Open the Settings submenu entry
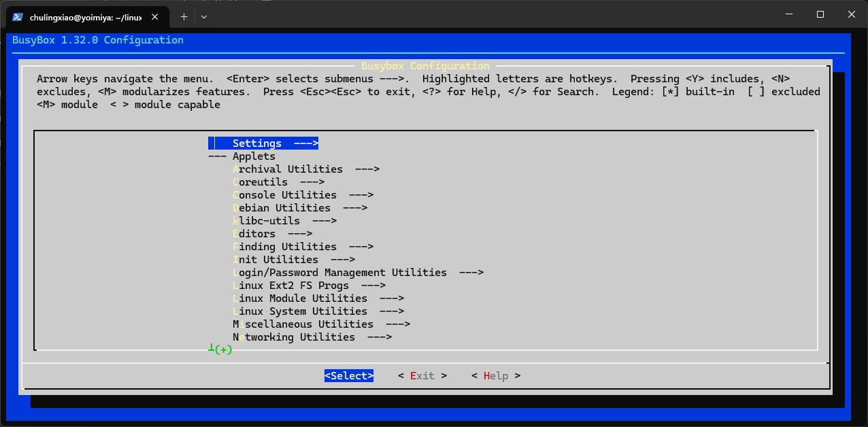The width and height of the screenshot is (868, 427). click(264, 143)
